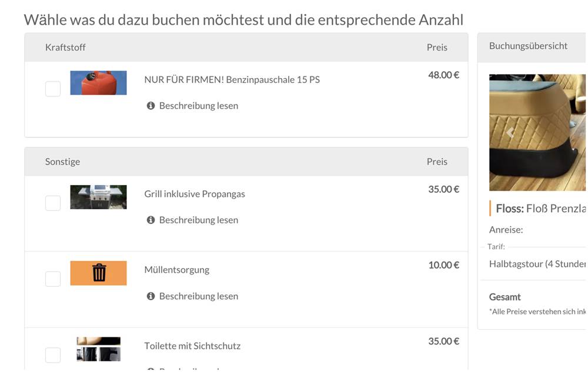The height and width of the screenshot is (372, 588).
Task: Open the Müllentsorgung description link
Action: click(x=198, y=296)
